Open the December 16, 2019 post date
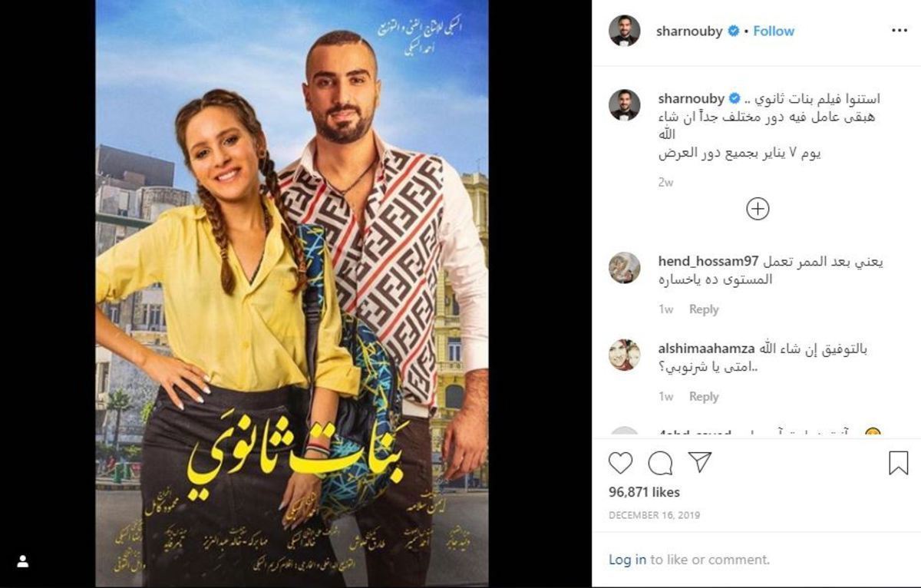 (x=655, y=515)
